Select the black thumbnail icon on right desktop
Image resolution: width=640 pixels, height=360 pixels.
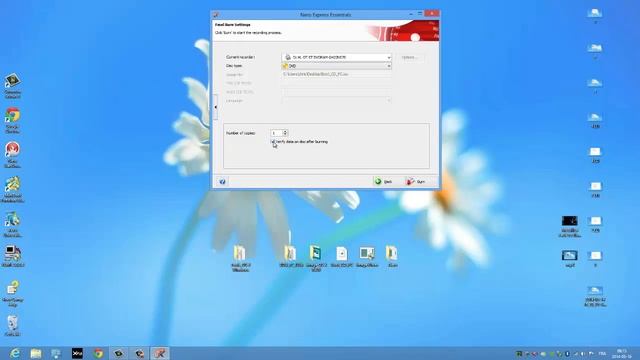[x=569, y=226]
